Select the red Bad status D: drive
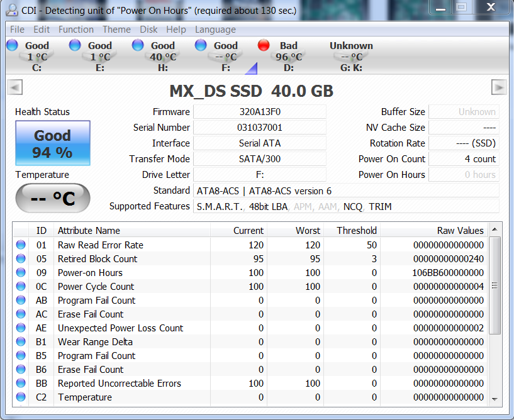This screenshot has height=420, width=514. tap(264, 45)
